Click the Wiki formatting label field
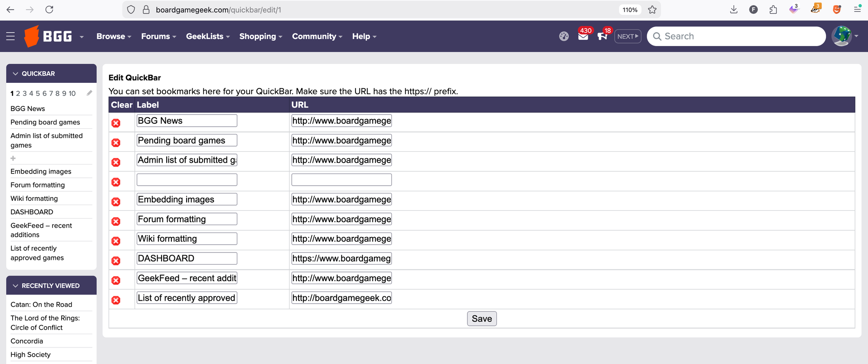This screenshot has height=364, width=868. pos(187,239)
